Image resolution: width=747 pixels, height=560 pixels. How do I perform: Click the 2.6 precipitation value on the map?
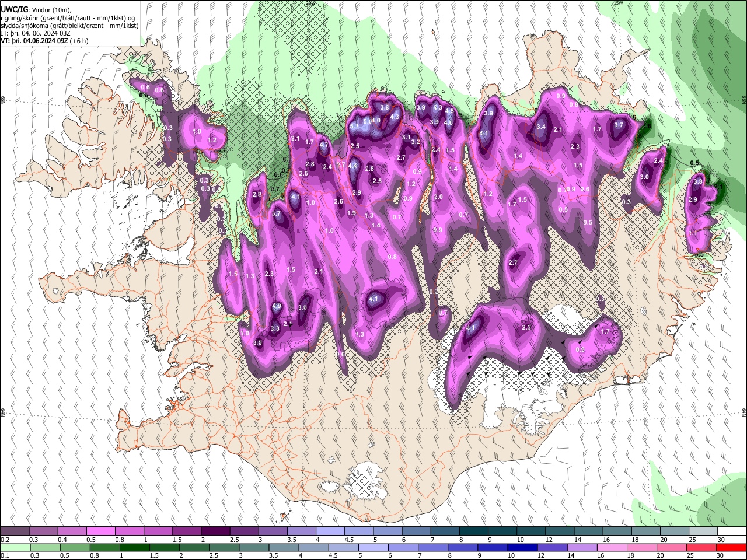click(338, 202)
